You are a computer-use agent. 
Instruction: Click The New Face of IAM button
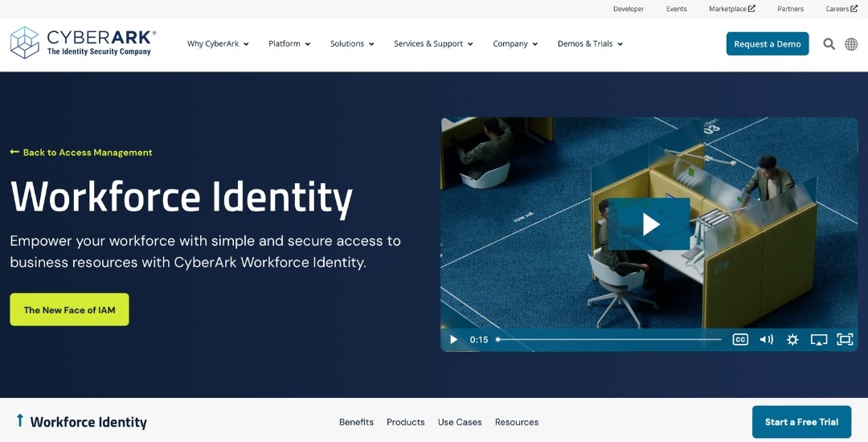pyautogui.click(x=69, y=309)
